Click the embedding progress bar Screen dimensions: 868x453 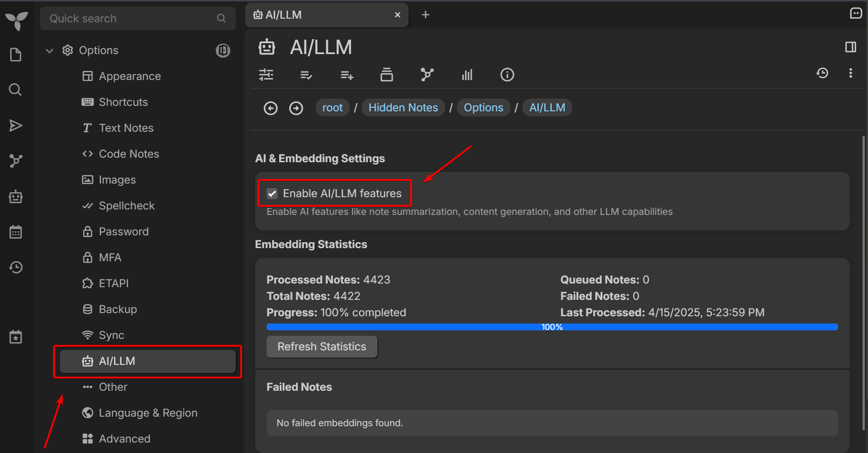click(x=552, y=327)
